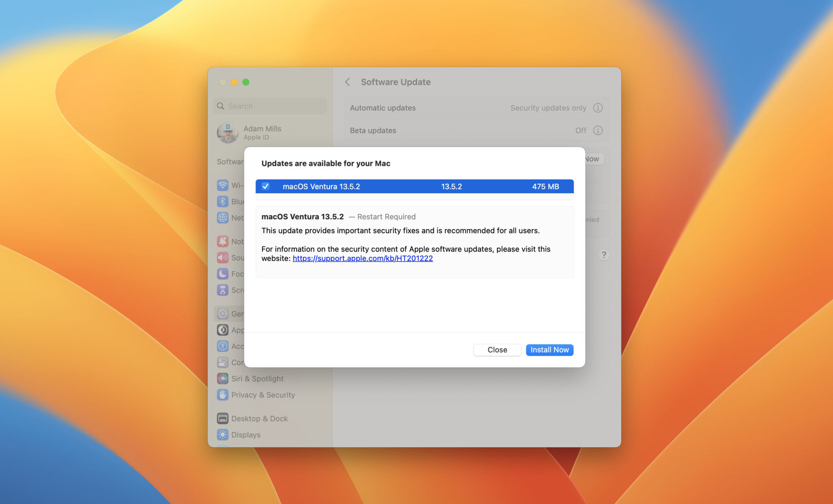Click Close button on update dialog

[x=497, y=349]
